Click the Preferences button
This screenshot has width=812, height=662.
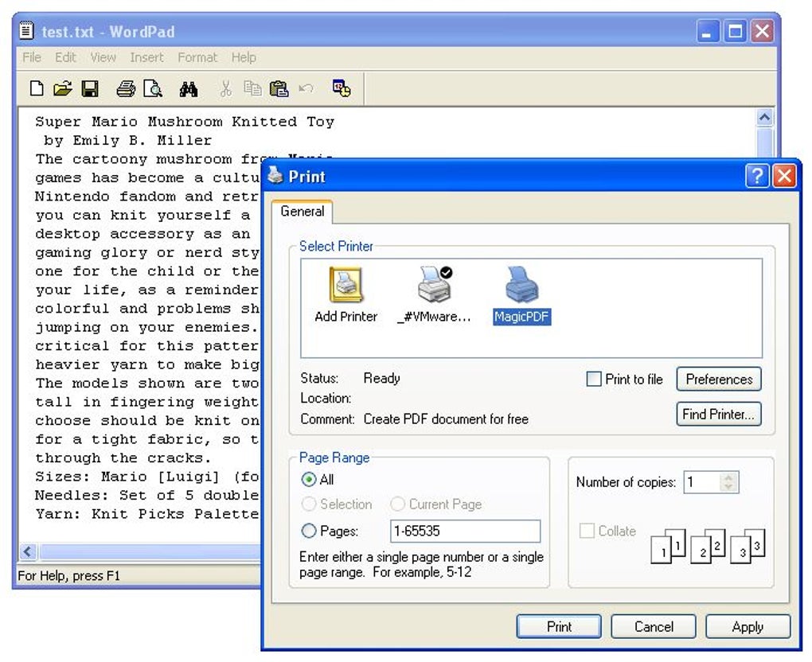(x=719, y=379)
